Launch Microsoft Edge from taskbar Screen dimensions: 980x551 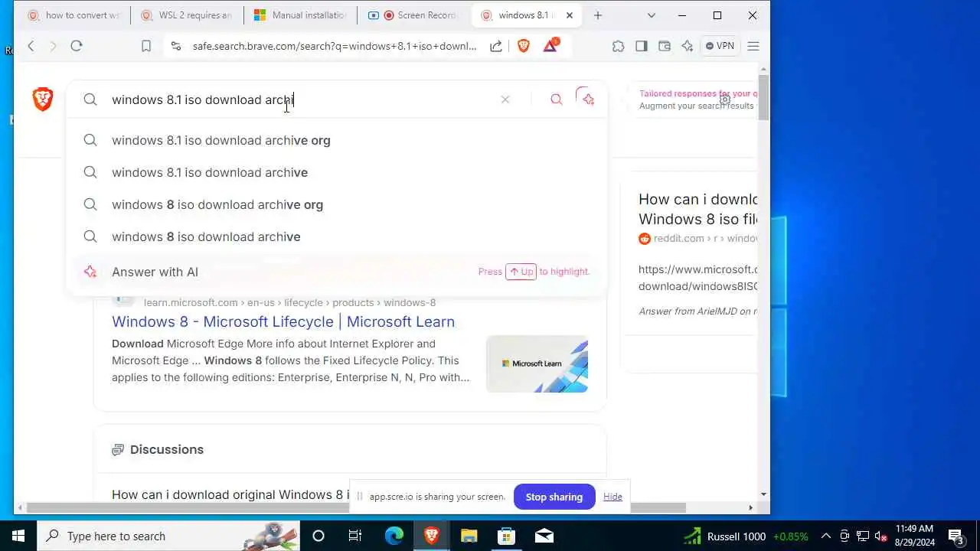394,536
